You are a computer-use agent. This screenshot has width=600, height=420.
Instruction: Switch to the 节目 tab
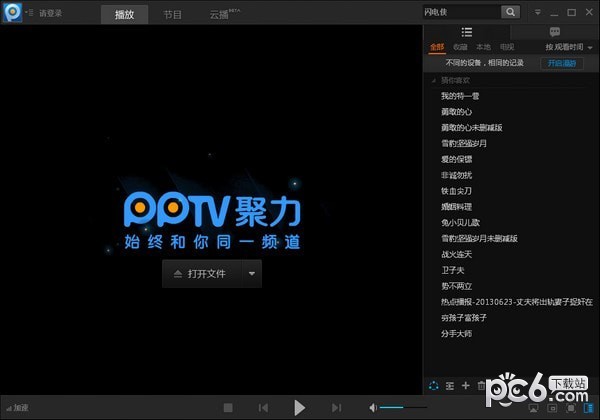click(x=173, y=15)
